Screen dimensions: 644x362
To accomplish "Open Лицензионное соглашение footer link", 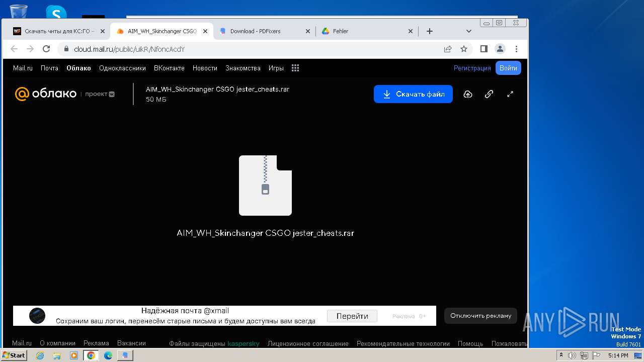I will tap(308, 344).
